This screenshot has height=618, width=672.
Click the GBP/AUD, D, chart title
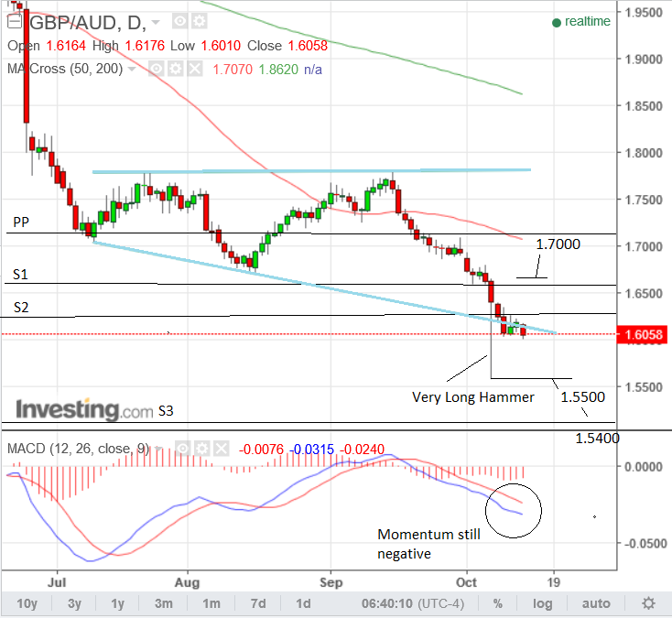[88, 22]
